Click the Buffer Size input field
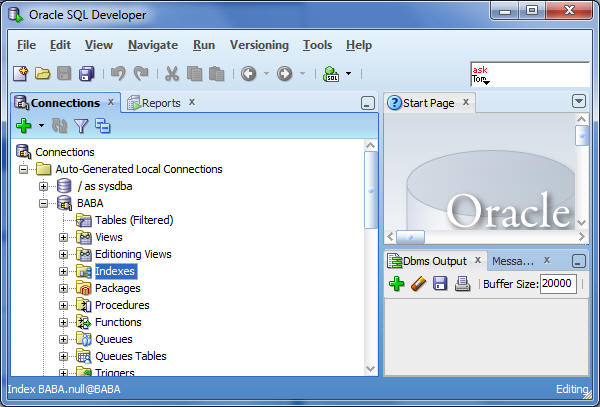The image size is (600, 407). (x=558, y=284)
